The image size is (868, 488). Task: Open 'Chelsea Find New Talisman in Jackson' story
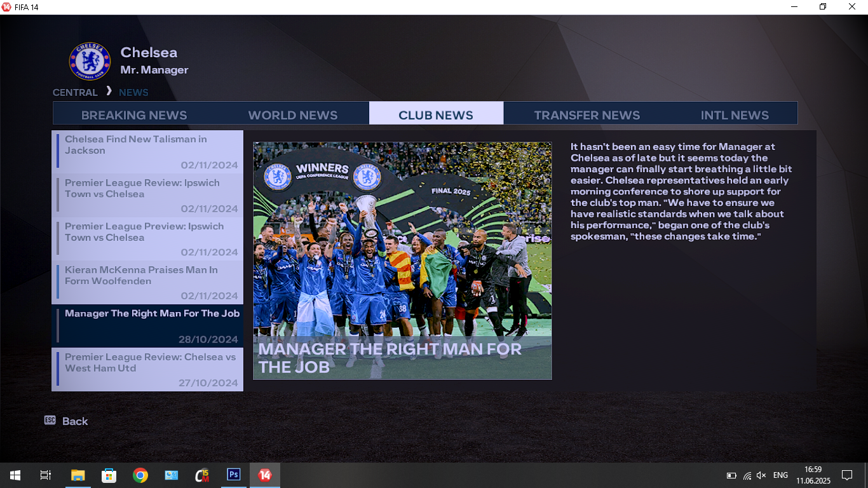click(147, 152)
